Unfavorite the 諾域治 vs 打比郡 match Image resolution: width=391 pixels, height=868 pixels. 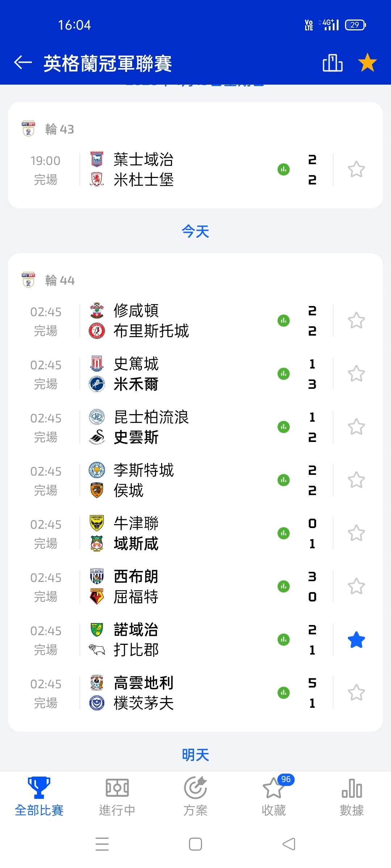coord(356,640)
